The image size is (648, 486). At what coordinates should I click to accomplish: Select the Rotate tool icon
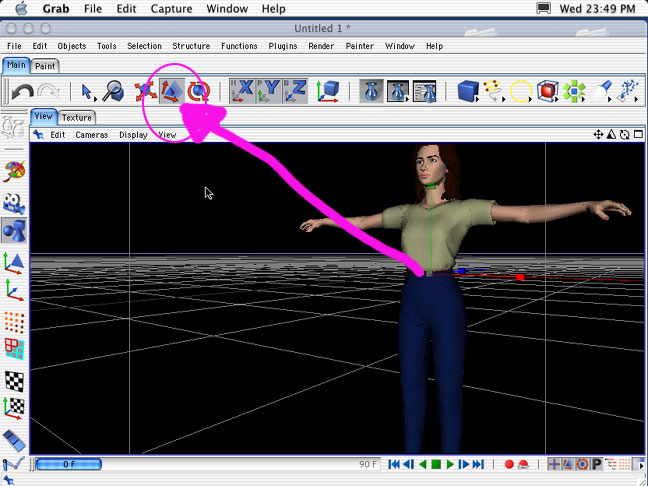click(198, 91)
